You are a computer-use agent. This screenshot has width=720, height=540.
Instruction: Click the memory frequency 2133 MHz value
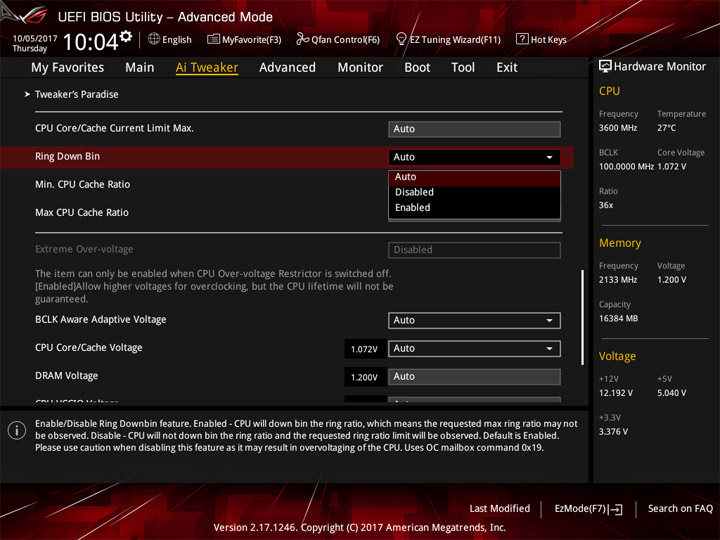tap(618, 280)
